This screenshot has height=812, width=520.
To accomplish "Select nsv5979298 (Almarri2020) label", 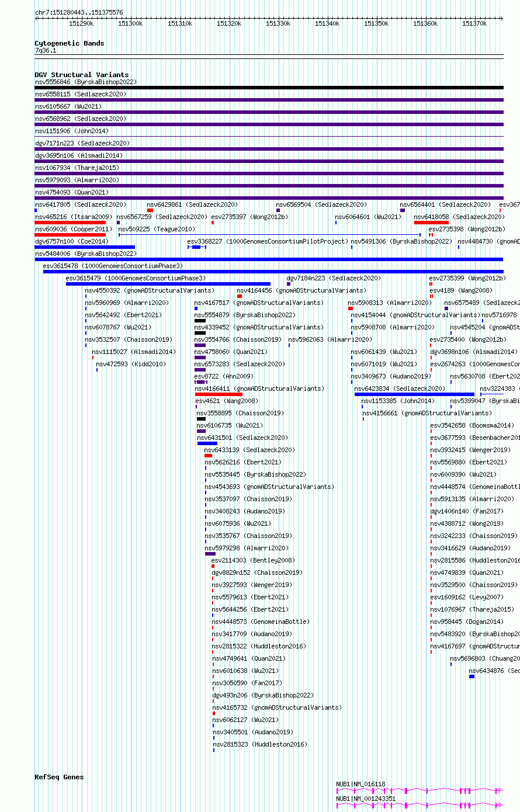I will 247,549.
